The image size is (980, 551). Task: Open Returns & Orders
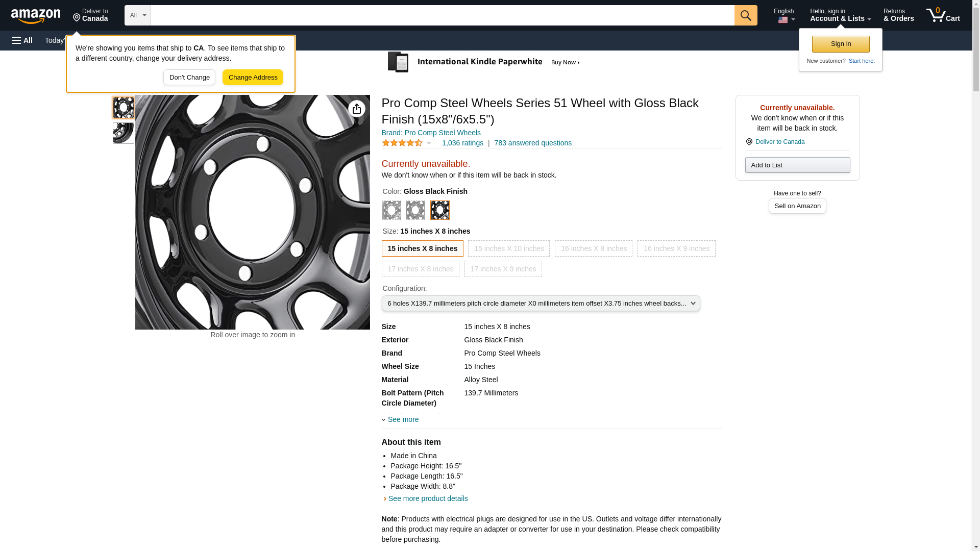coord(898,15)
